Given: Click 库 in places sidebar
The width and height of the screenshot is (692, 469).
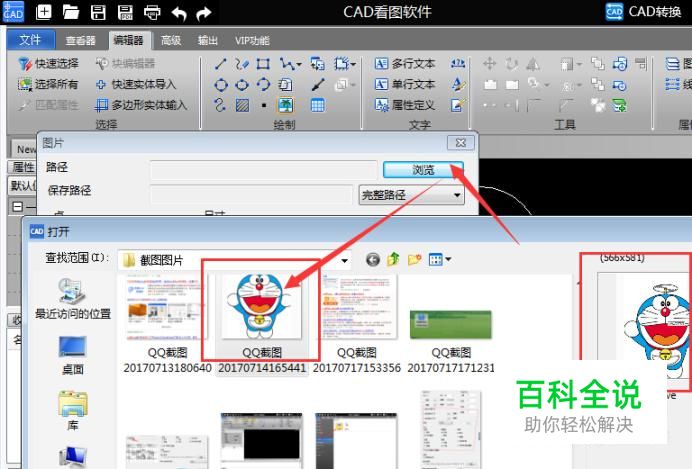Looking at the screenshot, I should [73, 411].
